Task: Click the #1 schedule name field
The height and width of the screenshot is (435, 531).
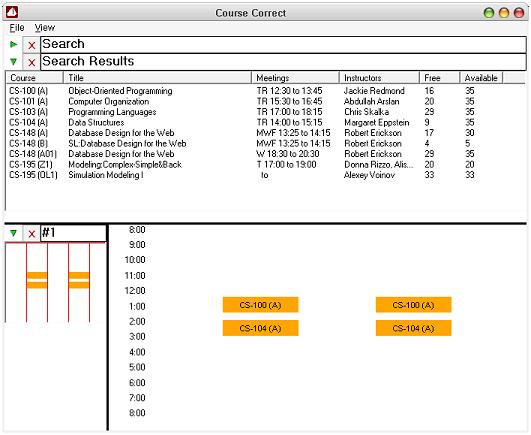Action: tap(73, 233)
